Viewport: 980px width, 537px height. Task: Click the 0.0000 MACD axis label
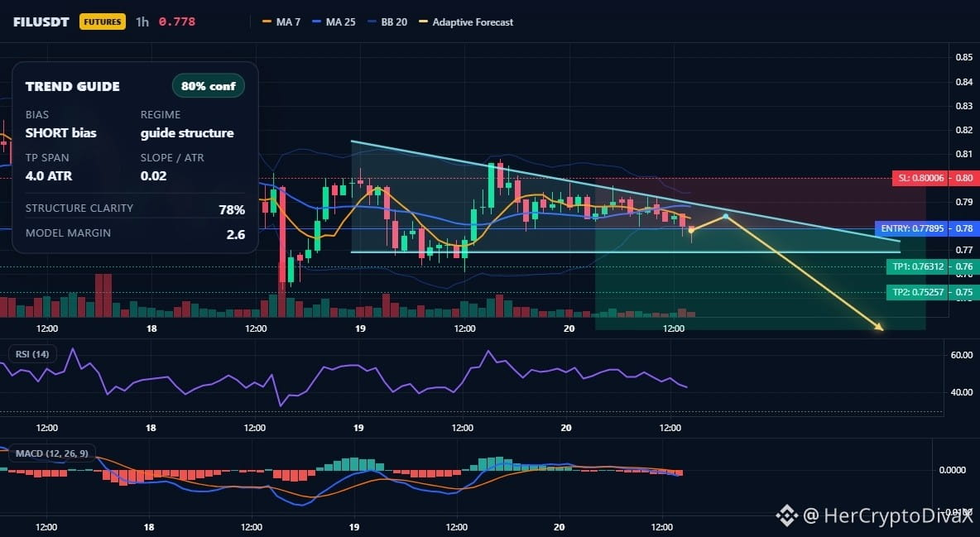pos(953,469)
